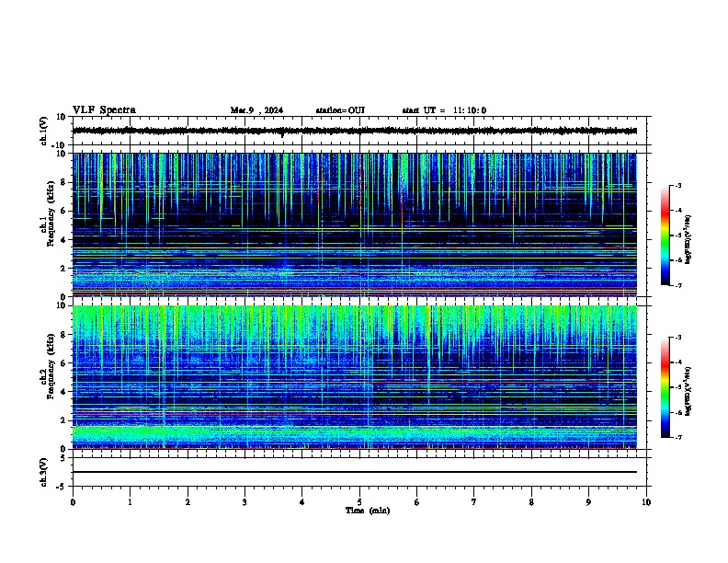Image resolution: width=728 pixels, height=563 pixels.
Task: Click the "ch.1(V)" waveform axis label
Action: pyautogui.click(x=43, y=131)
